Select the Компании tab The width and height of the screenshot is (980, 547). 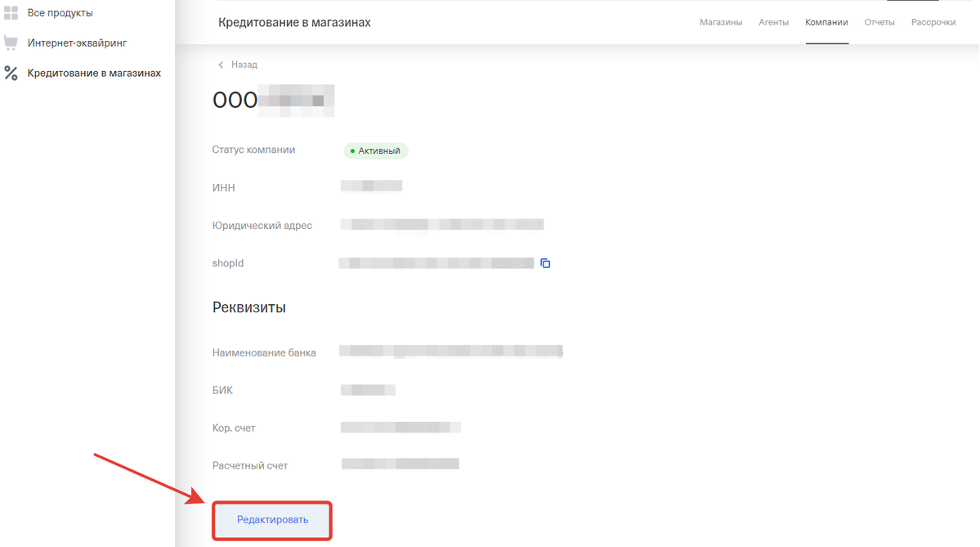(826, 22)
